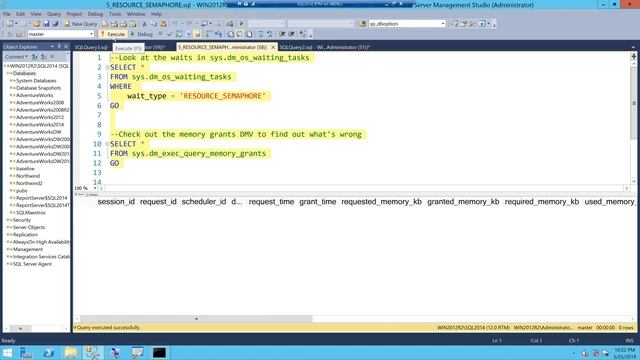This screenshot has width=640, height=360.
Task: Open the Edit menu
Action: 20,14
